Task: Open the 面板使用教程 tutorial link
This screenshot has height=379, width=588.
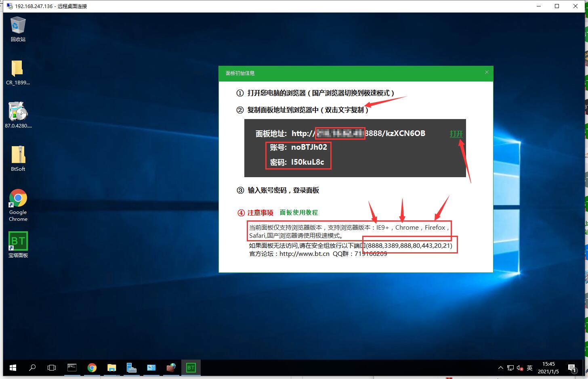Action: 299,212
